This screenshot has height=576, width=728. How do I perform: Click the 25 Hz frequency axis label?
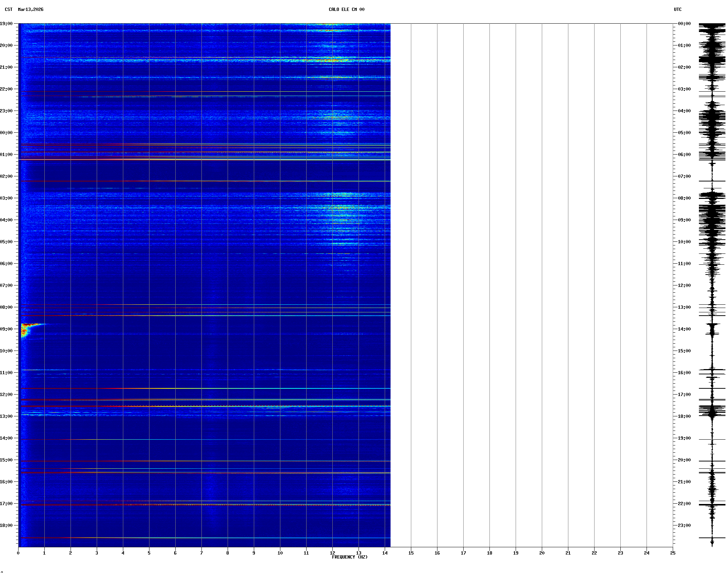coord(673,553)
